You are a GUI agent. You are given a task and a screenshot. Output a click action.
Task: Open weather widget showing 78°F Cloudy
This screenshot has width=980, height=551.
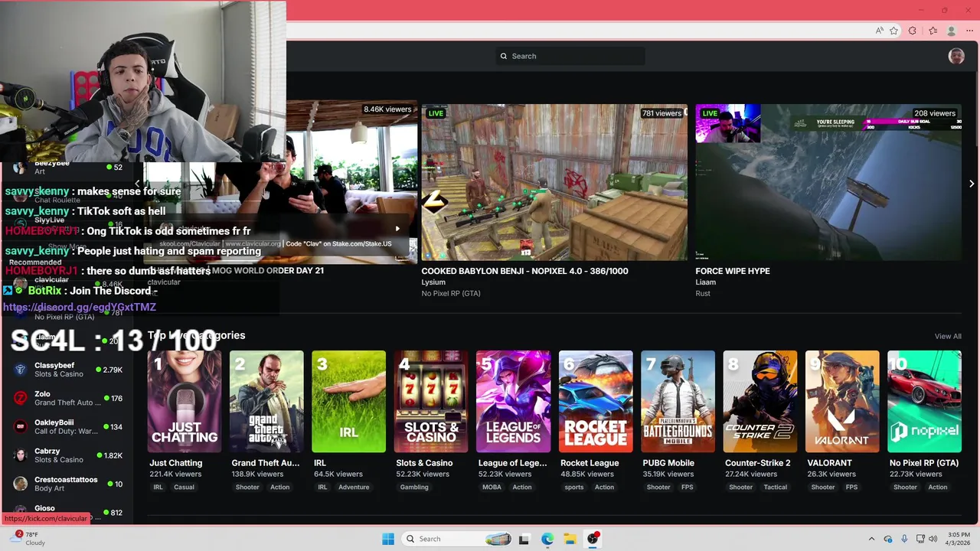pyautogui.click(x=27, y=539)
